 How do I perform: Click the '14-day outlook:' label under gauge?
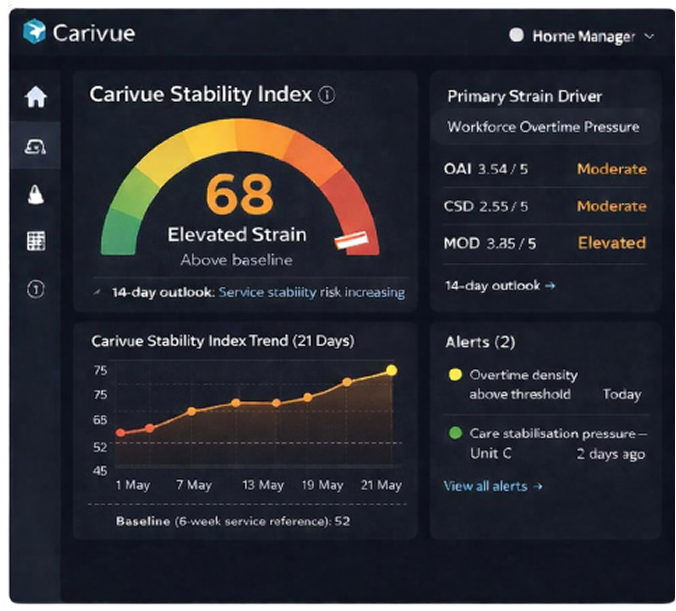tap(163, 292)
